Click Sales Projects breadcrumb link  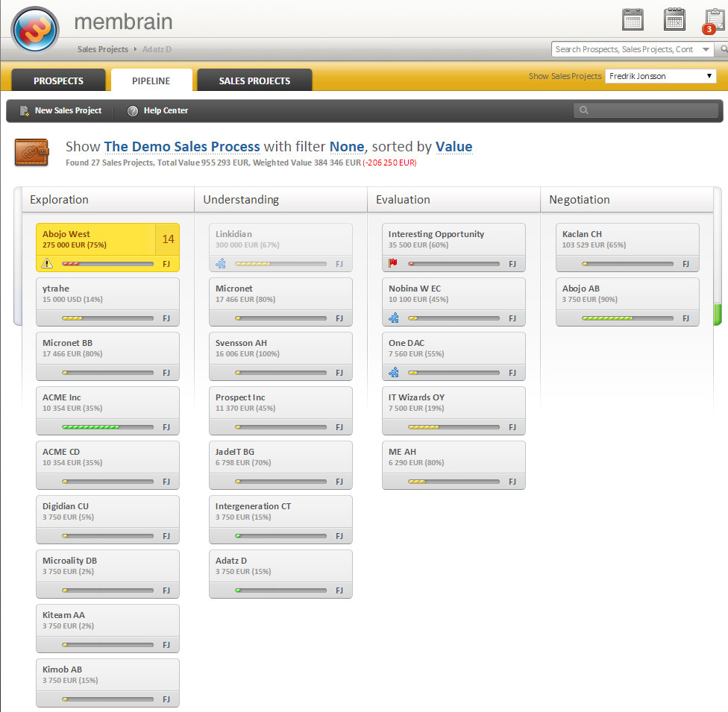coord(103,49)
